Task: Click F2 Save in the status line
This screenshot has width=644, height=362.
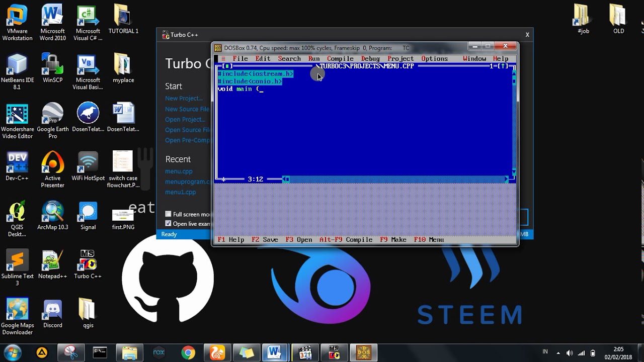Action: click(x=265, y=240)
